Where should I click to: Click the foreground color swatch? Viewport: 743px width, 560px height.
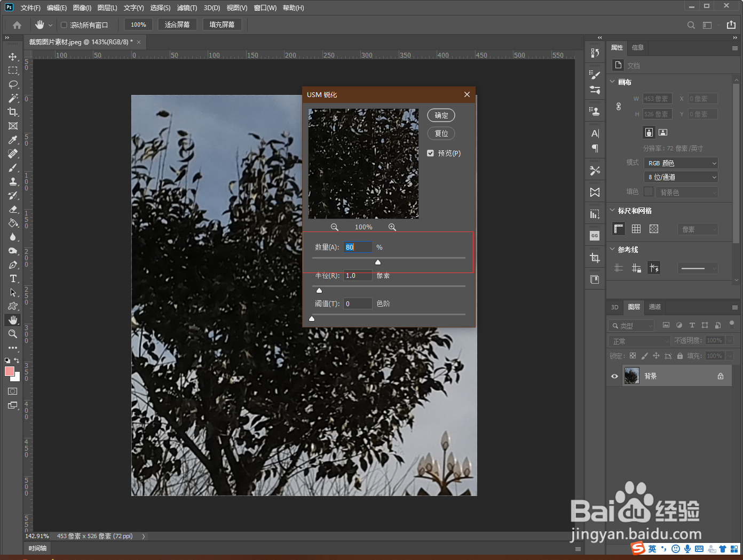click(10, 372)
